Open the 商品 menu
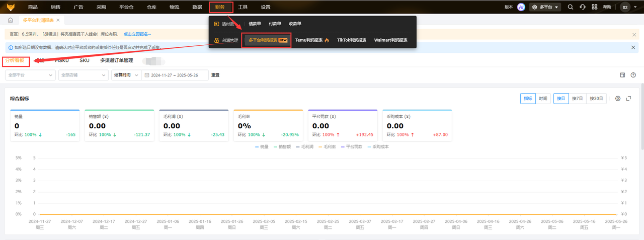The image size is (644, 240). click(33, 7)
